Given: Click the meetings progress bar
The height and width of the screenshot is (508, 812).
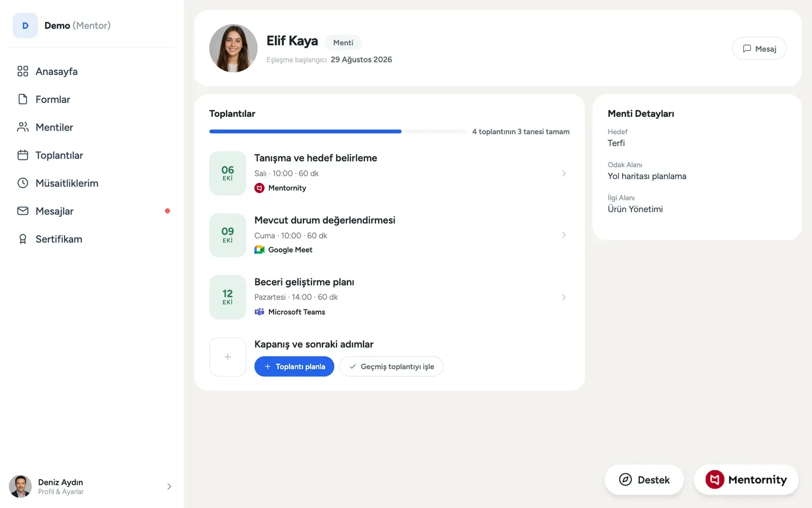Looking at the screenshot, I should tap(337, 132).
